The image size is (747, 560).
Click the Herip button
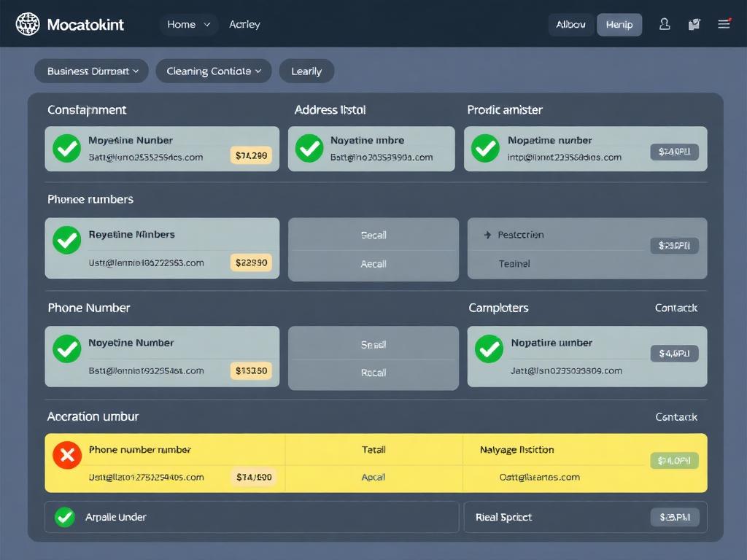click(619, 24)
